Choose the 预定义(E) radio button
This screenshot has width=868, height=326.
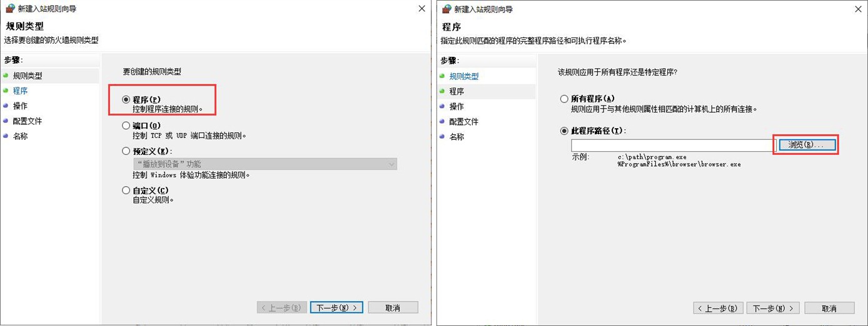pos(126,151)
